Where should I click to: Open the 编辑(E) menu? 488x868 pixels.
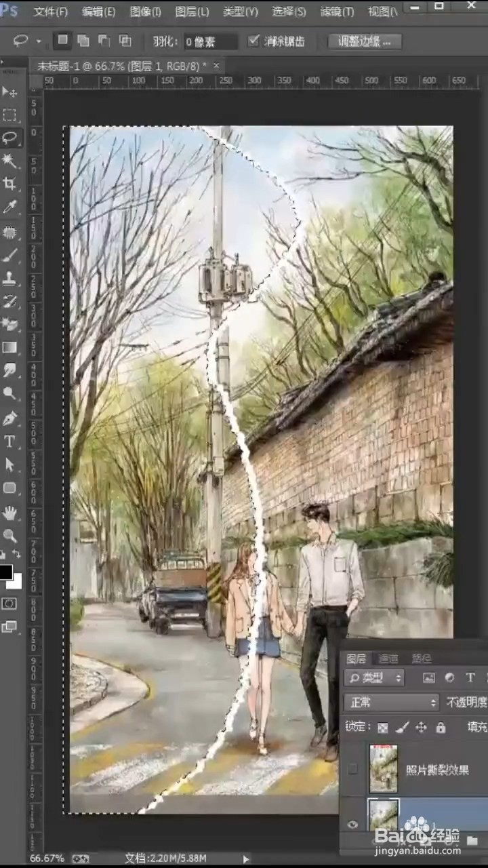coord(98,12)
